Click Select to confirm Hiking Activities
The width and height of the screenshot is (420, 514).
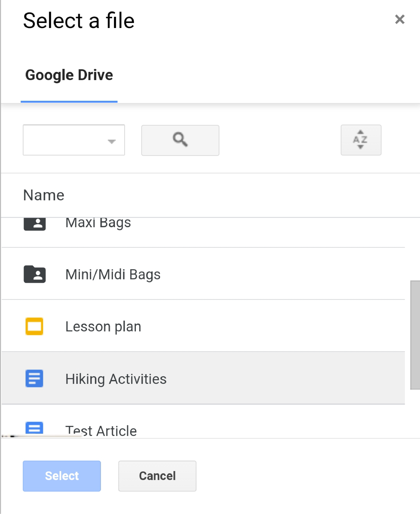(x=62, y=476)
